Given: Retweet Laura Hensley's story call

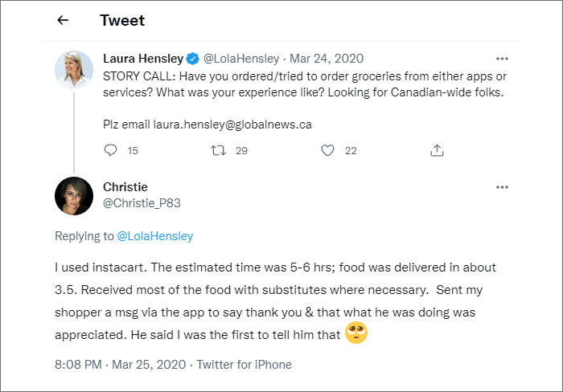Looking at the screenshot, I should pos(217,150).
